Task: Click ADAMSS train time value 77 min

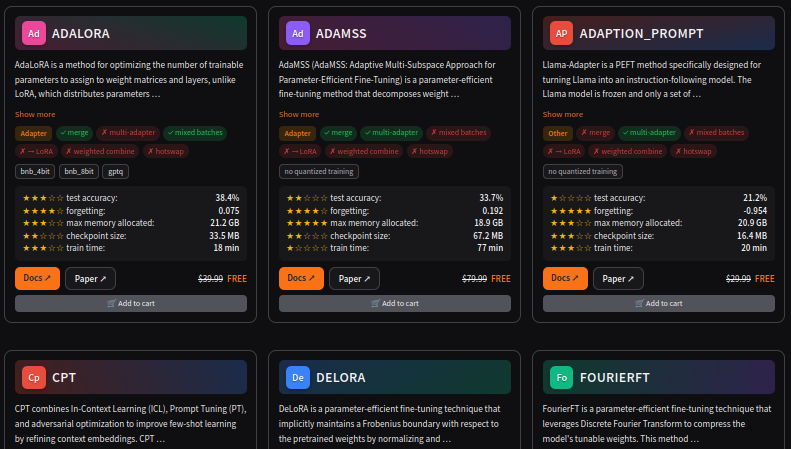Action: coord(490,248)
